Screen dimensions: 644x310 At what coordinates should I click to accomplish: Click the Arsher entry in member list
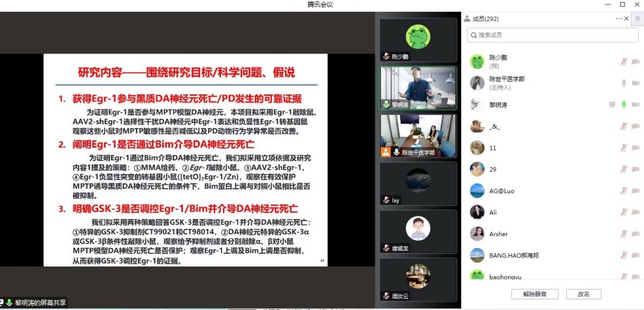click(x=499, y=234)
